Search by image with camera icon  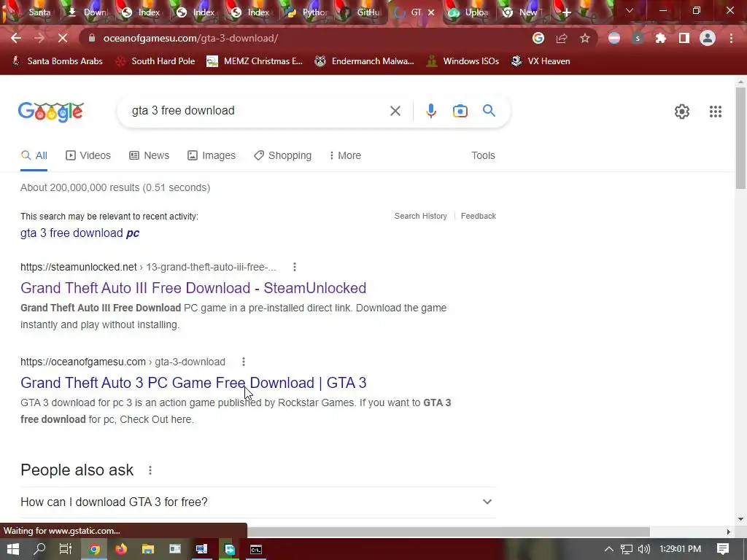460,111
